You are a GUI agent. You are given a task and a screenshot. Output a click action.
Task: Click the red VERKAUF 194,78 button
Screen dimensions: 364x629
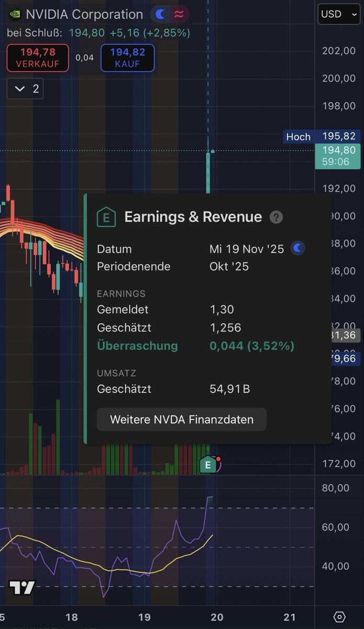[38, 58]
